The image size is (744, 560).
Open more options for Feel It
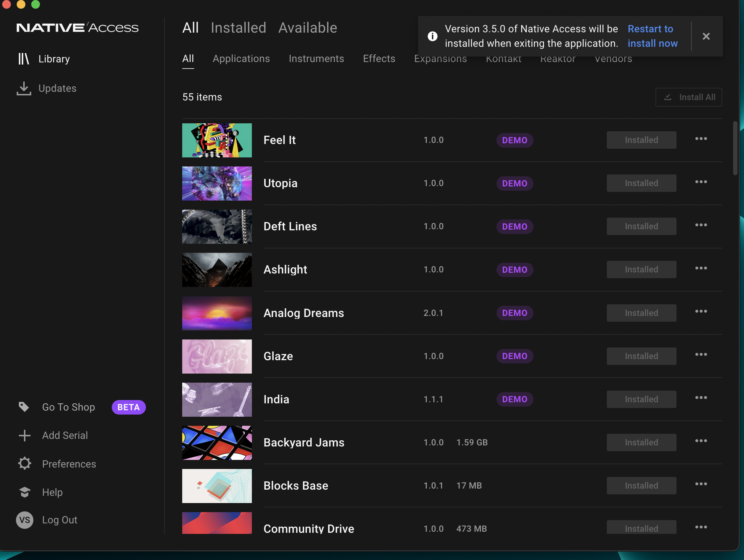(701, 139)
